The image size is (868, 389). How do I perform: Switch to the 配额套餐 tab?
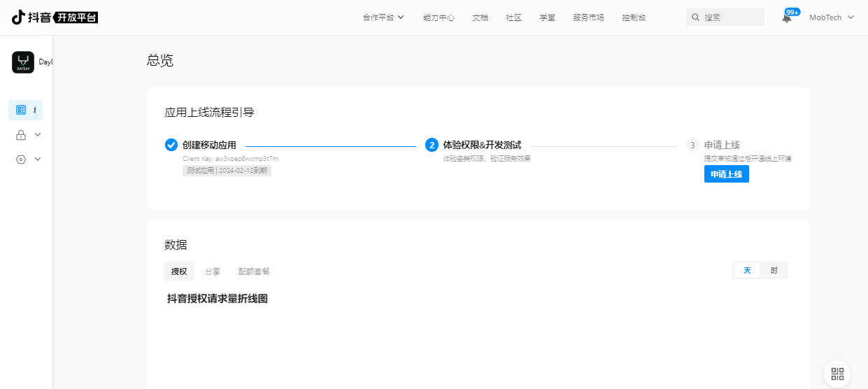point(254,271)
